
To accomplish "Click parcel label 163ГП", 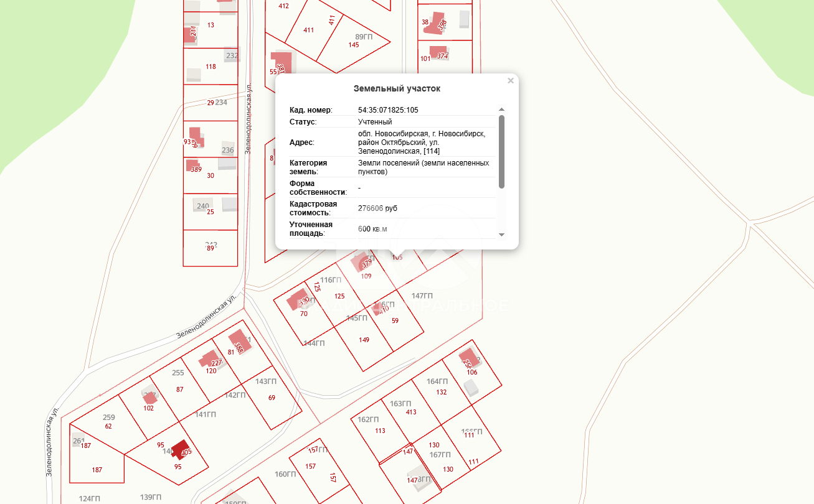I will coord(400,404).
